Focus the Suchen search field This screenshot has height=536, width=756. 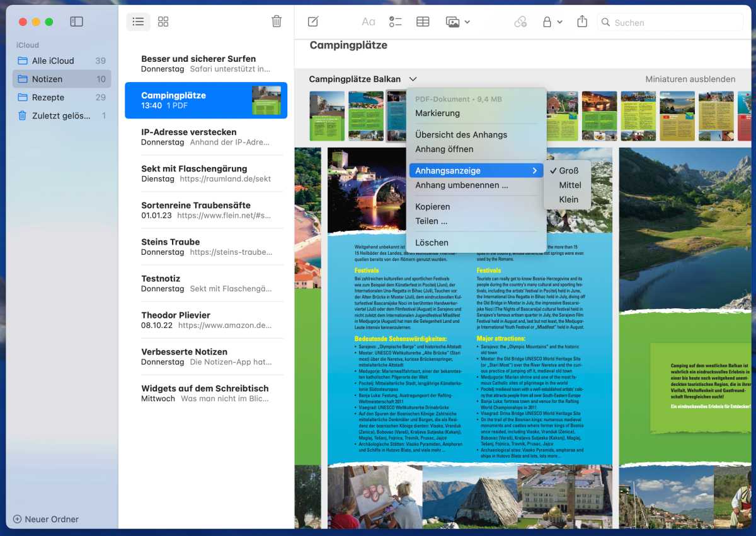[670, 22]
